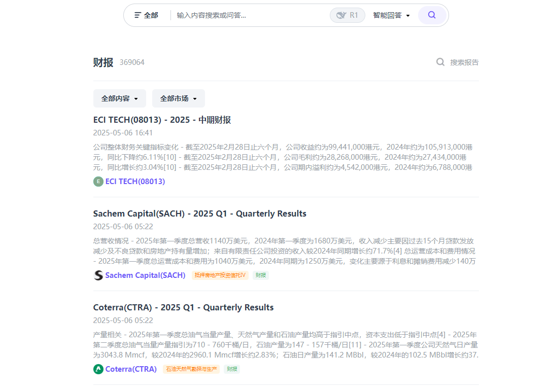Click the Sachem Capital 2025-05-06 05:22 timestamp
This screenshot has width=550, height=392.
pyautogui.click(x=123, y=227)
